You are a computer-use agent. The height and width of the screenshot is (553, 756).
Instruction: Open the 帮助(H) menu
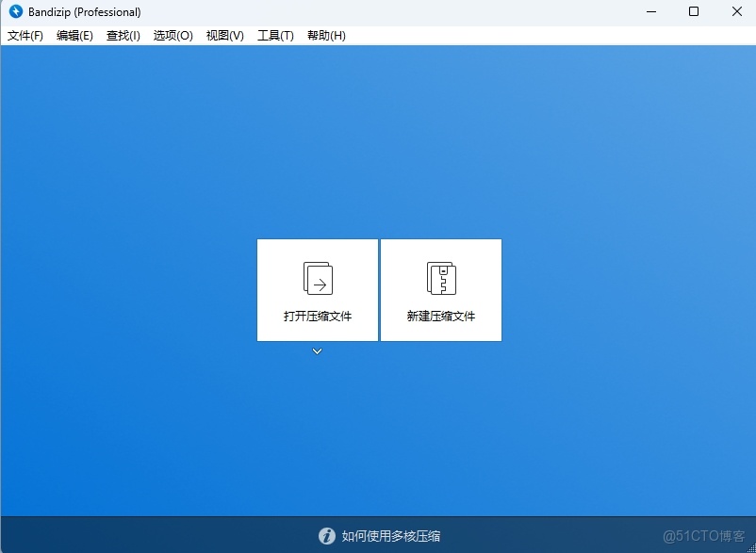pyautogui.click(x=325, y=35)
